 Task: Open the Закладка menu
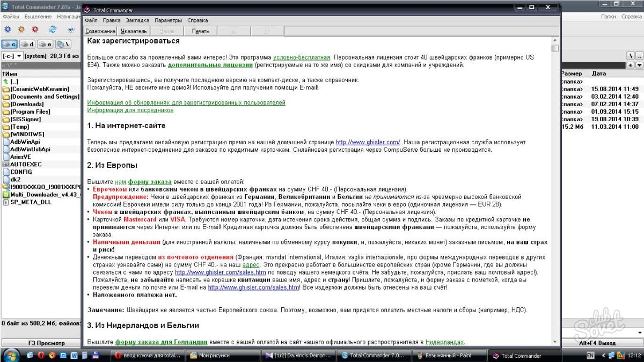point(138,20)
